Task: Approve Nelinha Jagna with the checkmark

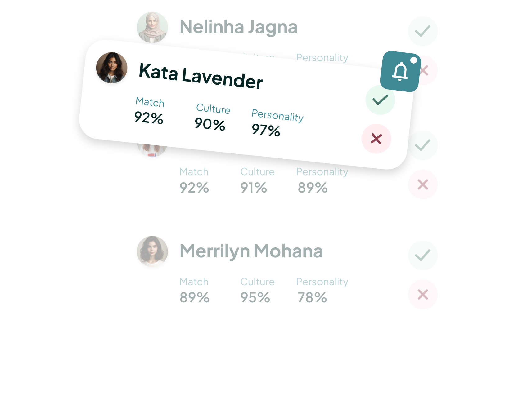Action: click(422, 31)
